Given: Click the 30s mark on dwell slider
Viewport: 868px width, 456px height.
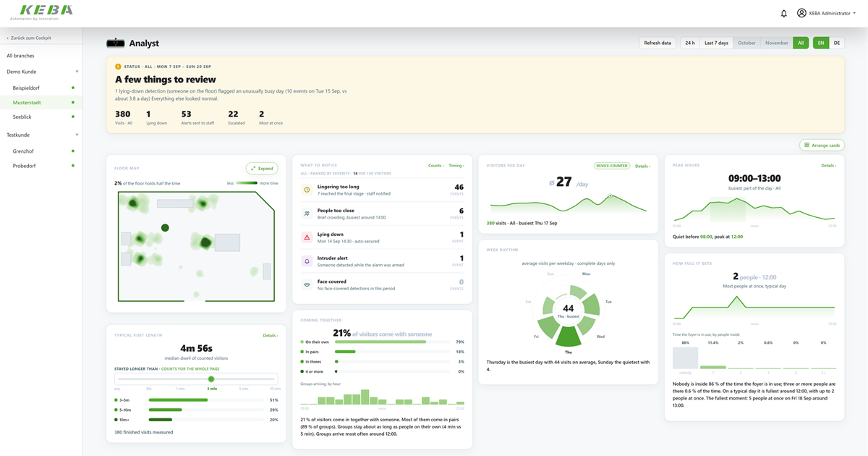Looking at the screenshot, I should coord(148,389).
